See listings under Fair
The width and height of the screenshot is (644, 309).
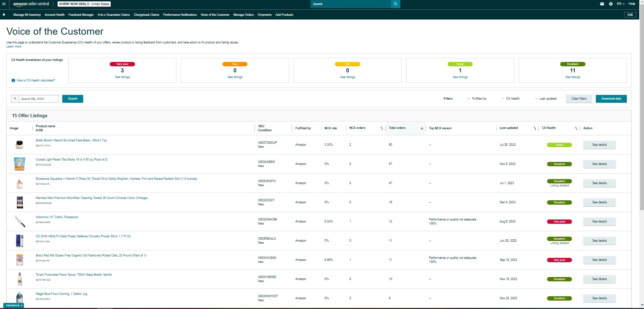[347, 77]
